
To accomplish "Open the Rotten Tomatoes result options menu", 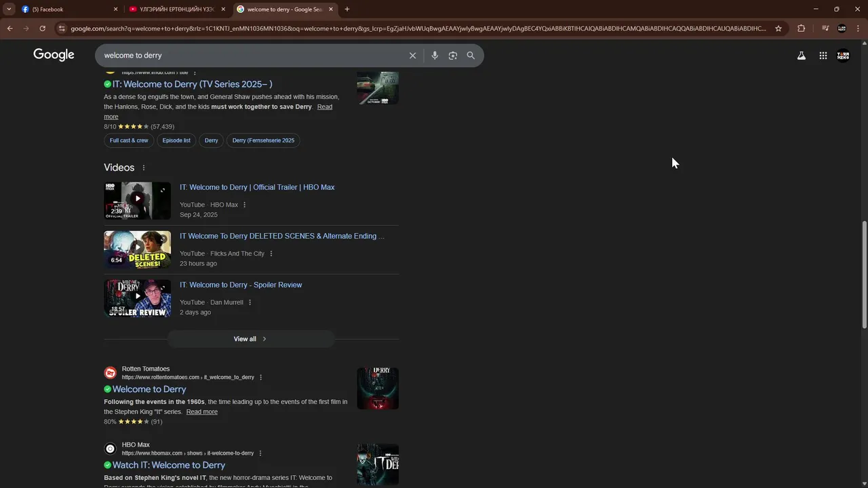I will point(260,378).
